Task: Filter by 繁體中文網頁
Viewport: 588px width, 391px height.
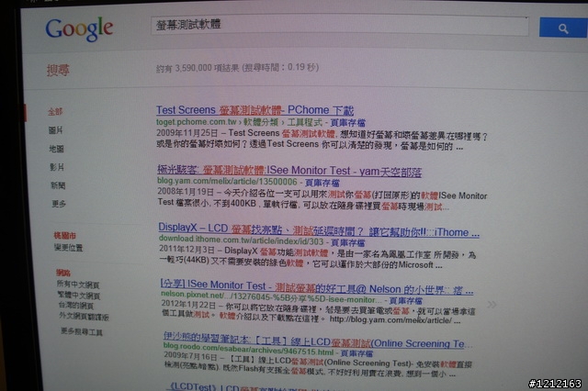Action: click(x=79, y=296)
